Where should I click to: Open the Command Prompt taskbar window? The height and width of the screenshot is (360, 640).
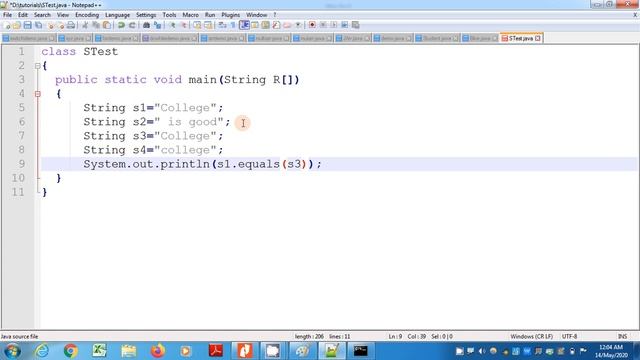pos(360,351)
